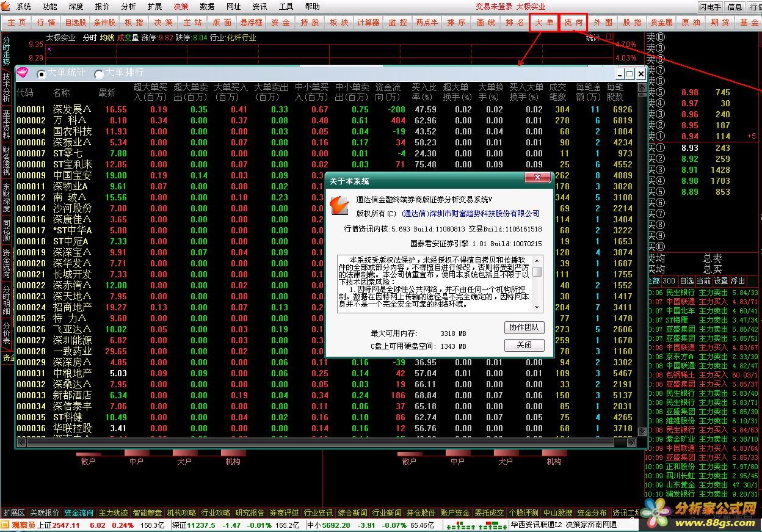Viewport: 762px width, 532px height.
Task: Select the 000002 万科A row
Action: point(325,120)
